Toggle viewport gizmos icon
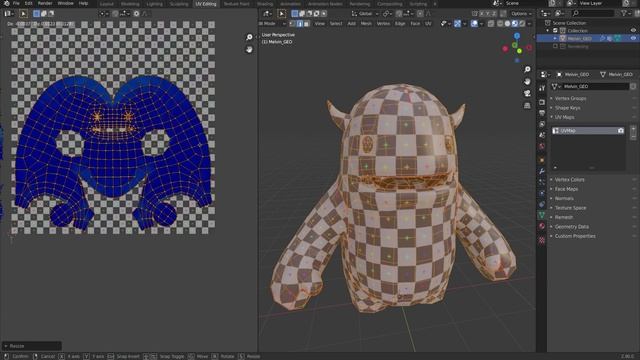 tap(458, 24)
